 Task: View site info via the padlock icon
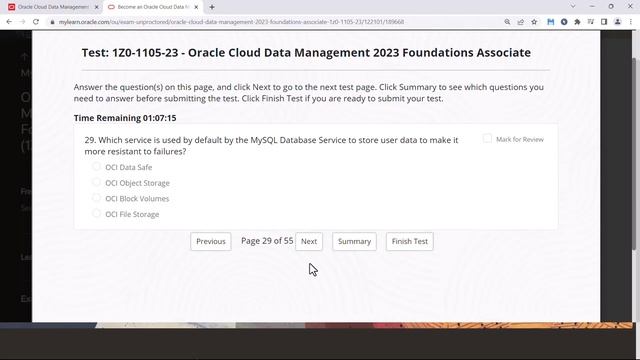(52, 22)
